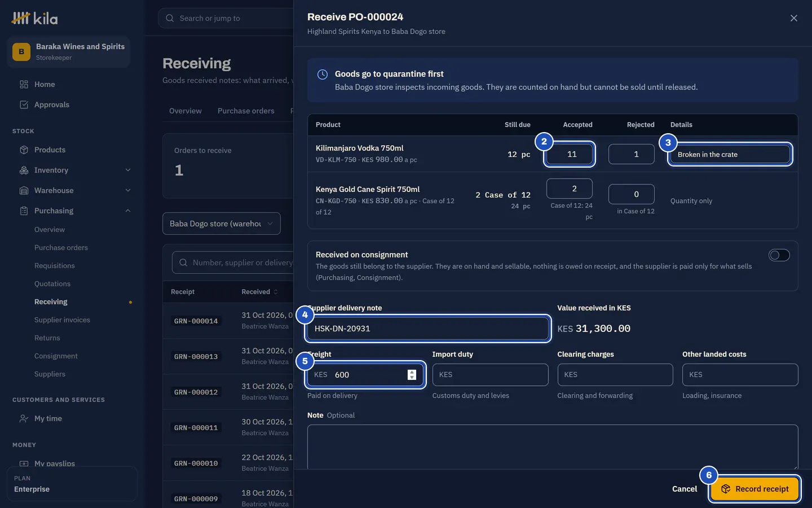Click the Record receipt button
The image size is (812, 508).
click(x=754, y=489)
